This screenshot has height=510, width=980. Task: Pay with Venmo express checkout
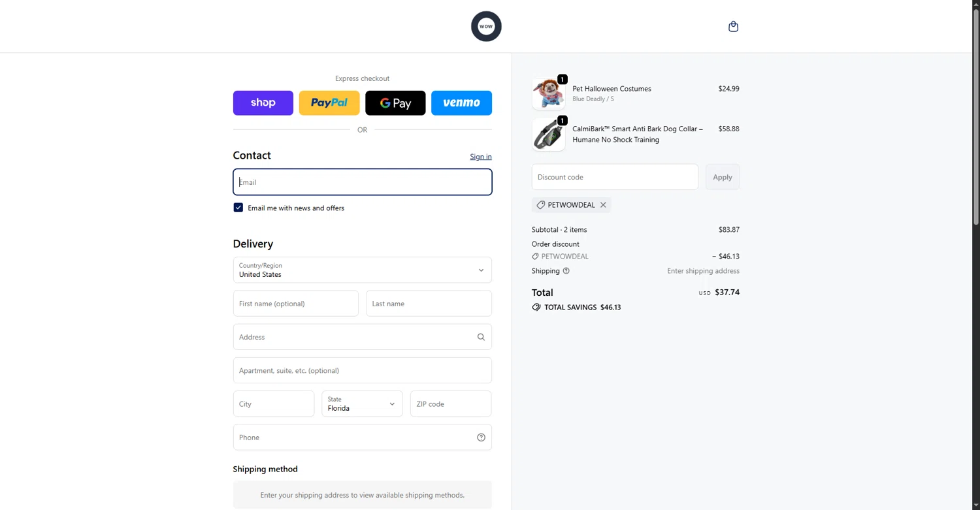(461, 103)
